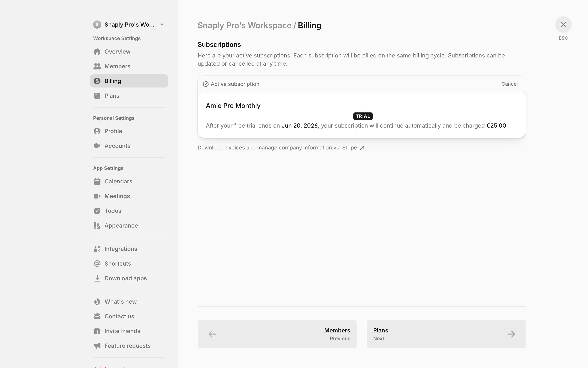Viewport: 588px width, 368px height.
Task: Click the Contact us mail icon
Action: click(97, 316)
